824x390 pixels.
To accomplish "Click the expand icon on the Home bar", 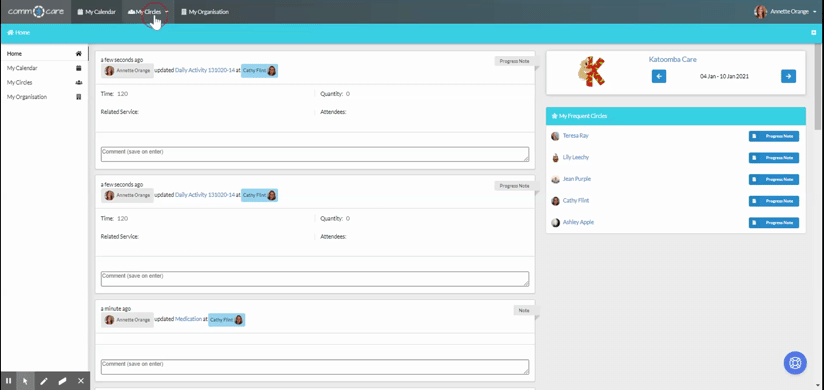I will (813, 33).
